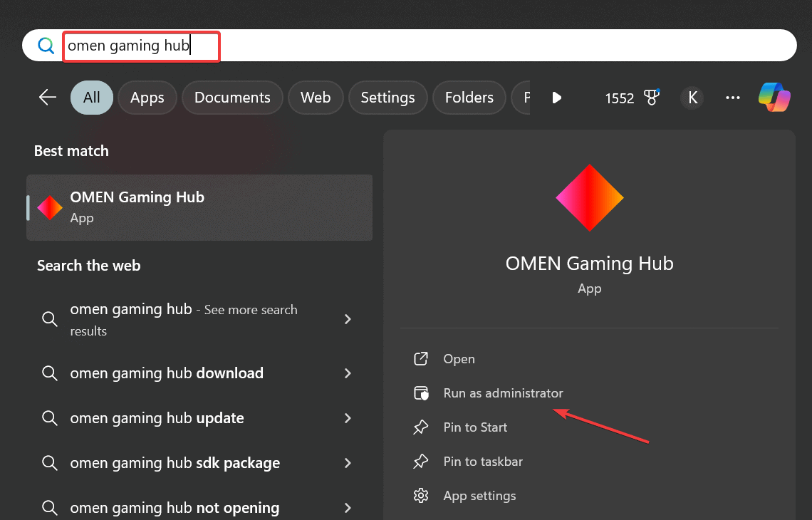Click the pin icon beside Pin to taskbar
Image resolution: width=812 pixels, height=520 pixels.
pyautogui.click(x=420, y=462)
